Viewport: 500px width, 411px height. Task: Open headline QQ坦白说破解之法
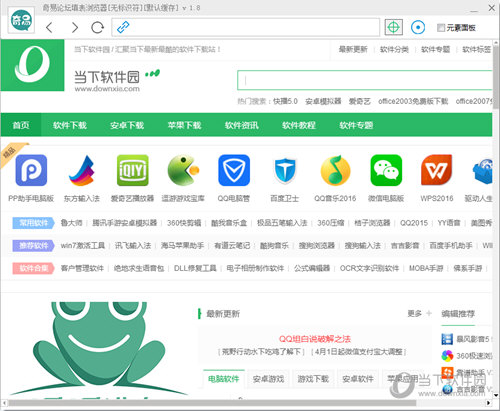click(x=315, y=339)
